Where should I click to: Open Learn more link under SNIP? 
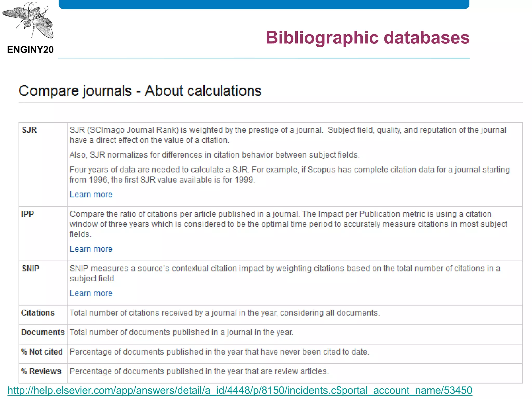click(91, 293)
